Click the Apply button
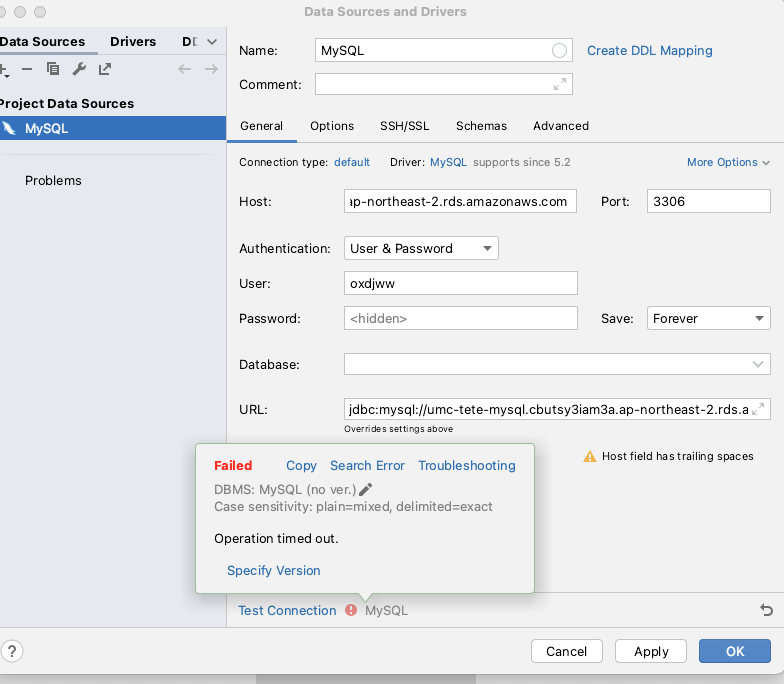This screenshot has width=784, height=684. (651, 651)
